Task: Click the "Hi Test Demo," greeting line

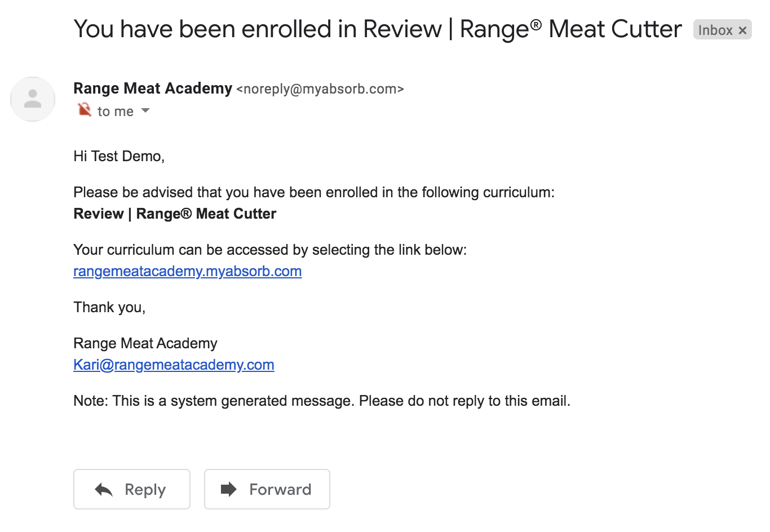Action: [x=119, y=156]
